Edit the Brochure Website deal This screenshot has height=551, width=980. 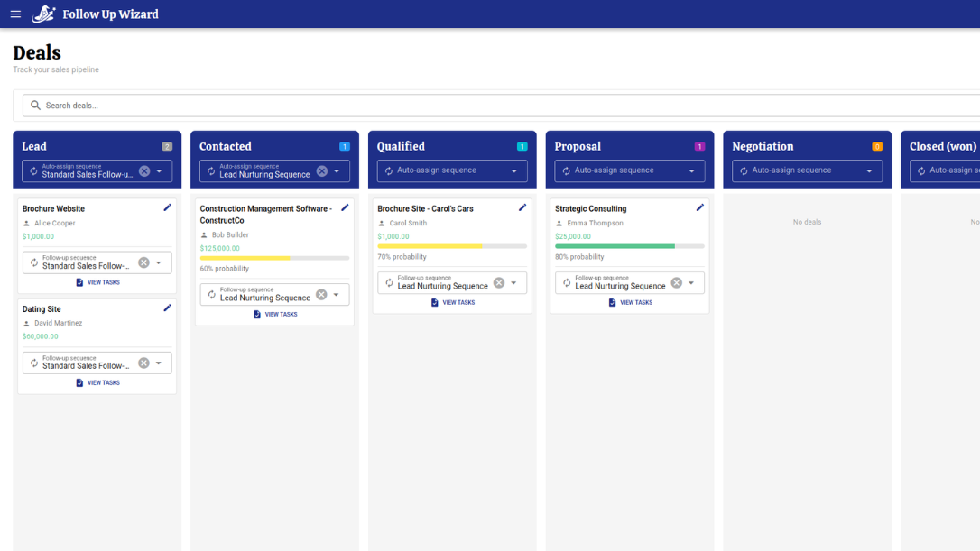coord(167,207)
